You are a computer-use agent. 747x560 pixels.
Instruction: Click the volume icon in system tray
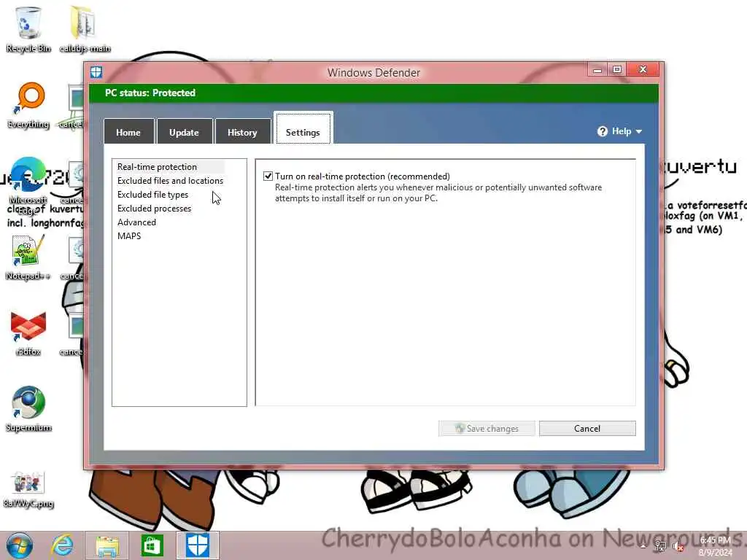pyautogui.click(x=678, y=547)
